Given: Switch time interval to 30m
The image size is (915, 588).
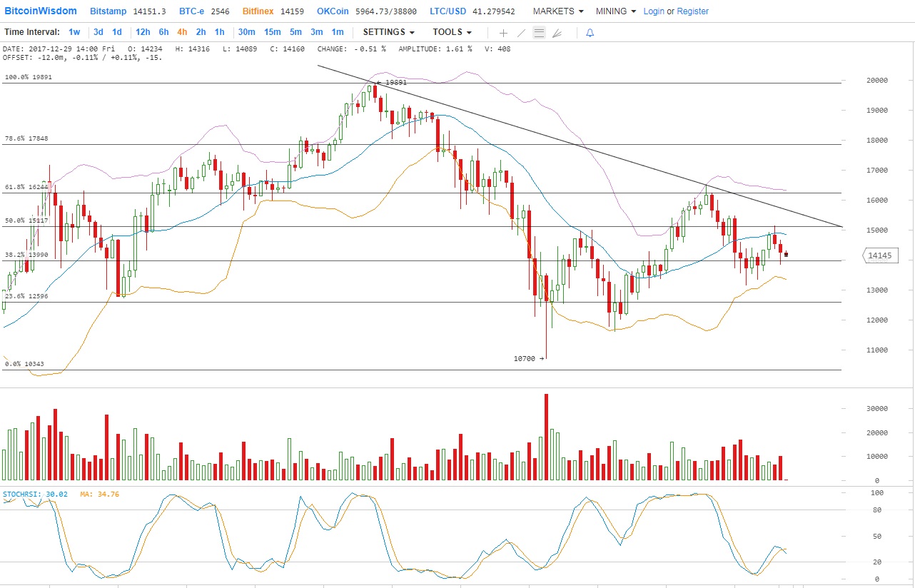Looking at the screenshot, I should coord(246,32).
